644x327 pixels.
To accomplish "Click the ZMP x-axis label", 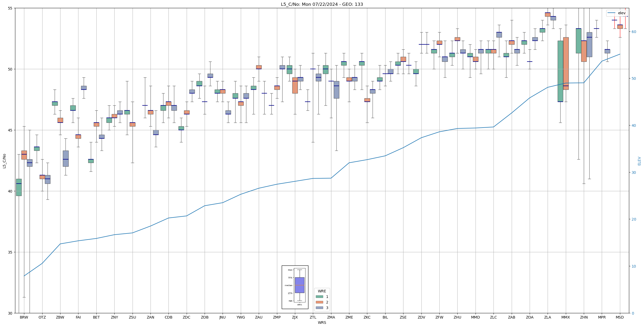I will tap(277, 317).
